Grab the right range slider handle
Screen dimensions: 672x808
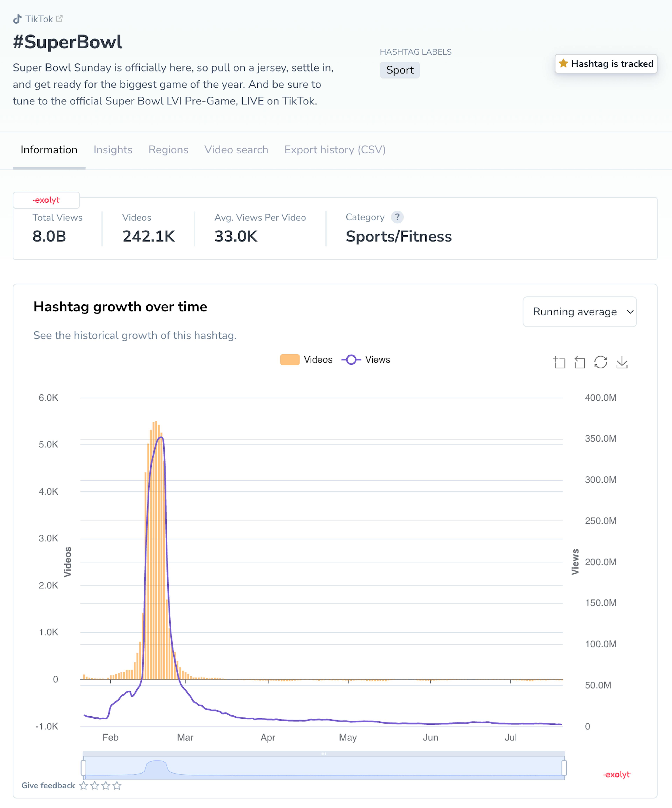pos(564,768)
